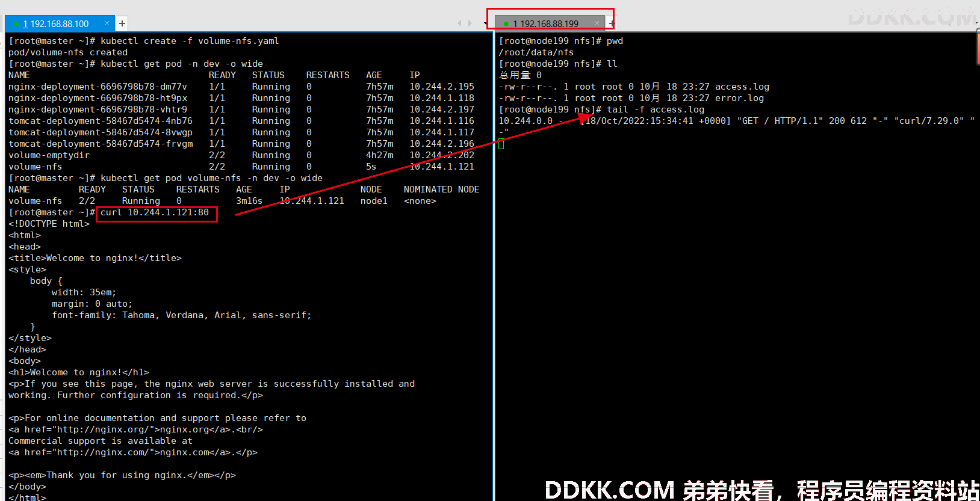Viewport: 980px width, 501px height.
Task: Click the scroll tabs right arrow
Action: click(x=470, y=23)
